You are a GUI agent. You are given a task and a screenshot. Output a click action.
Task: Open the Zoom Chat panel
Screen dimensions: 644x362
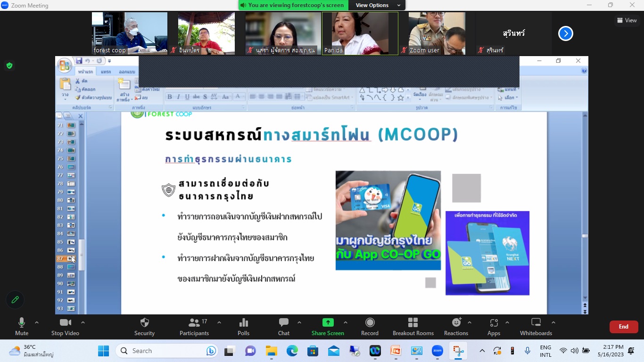click(x=284, y=327)
